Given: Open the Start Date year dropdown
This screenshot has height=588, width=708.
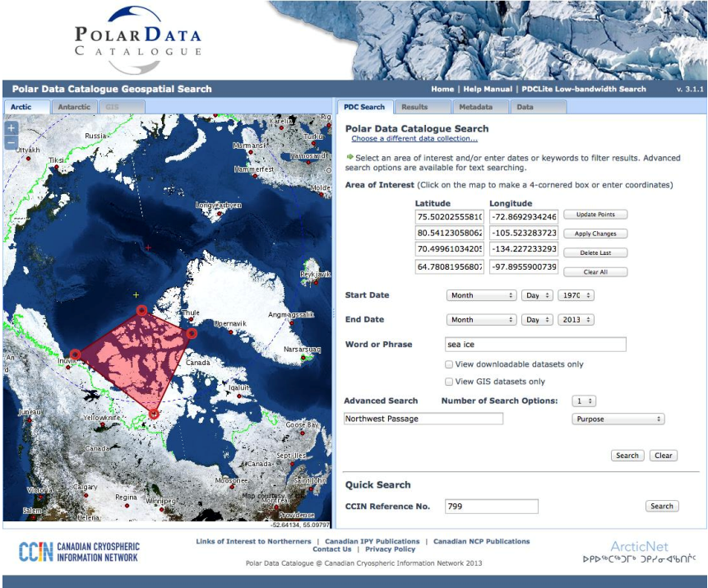Looking at the screenshot, I should point(576,295).
